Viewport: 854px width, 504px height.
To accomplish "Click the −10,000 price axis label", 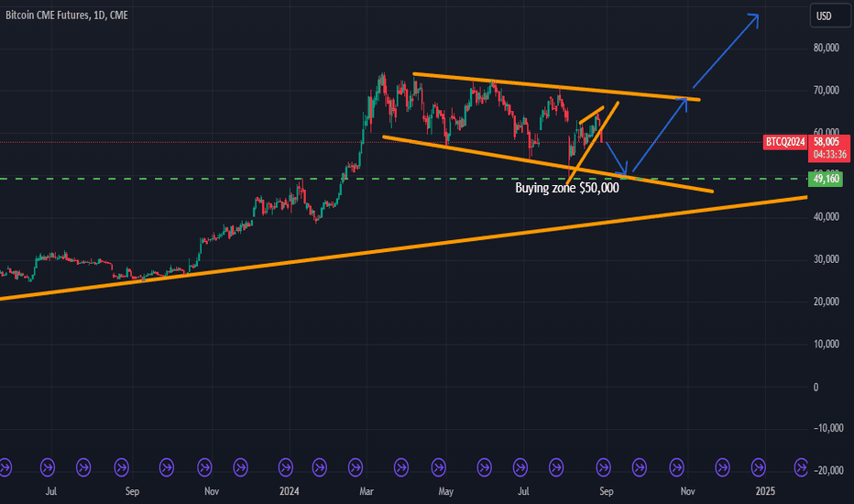I will (827, 428).
